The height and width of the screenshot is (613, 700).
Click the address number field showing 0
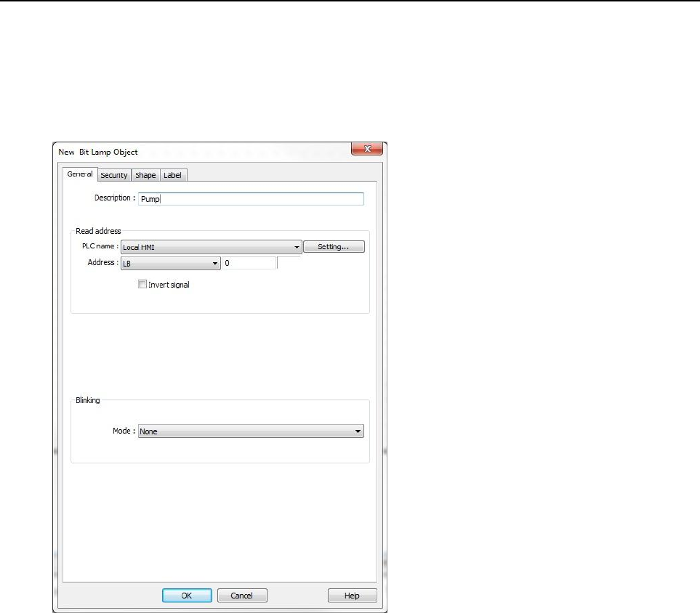pyautogui.click(x=249, y=263)
